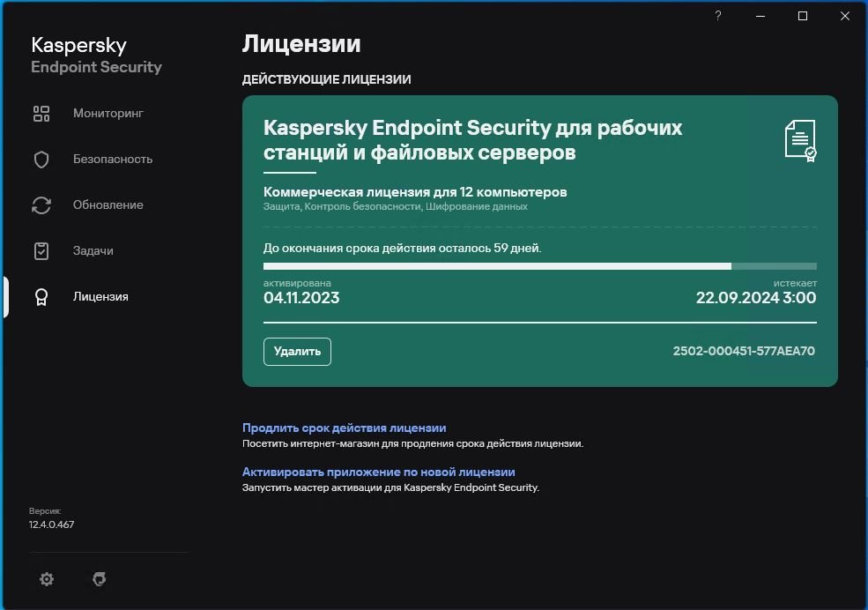868x610 pixels.
Task: Click the Безопасность shield icon
Action: (41, 160)
